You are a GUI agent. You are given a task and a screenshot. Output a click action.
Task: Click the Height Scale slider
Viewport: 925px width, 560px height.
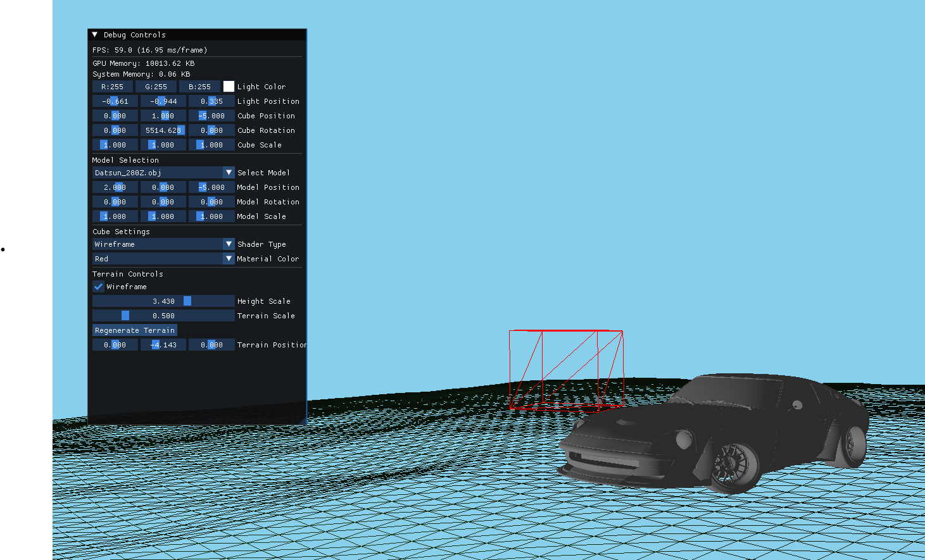coord(162,301)
